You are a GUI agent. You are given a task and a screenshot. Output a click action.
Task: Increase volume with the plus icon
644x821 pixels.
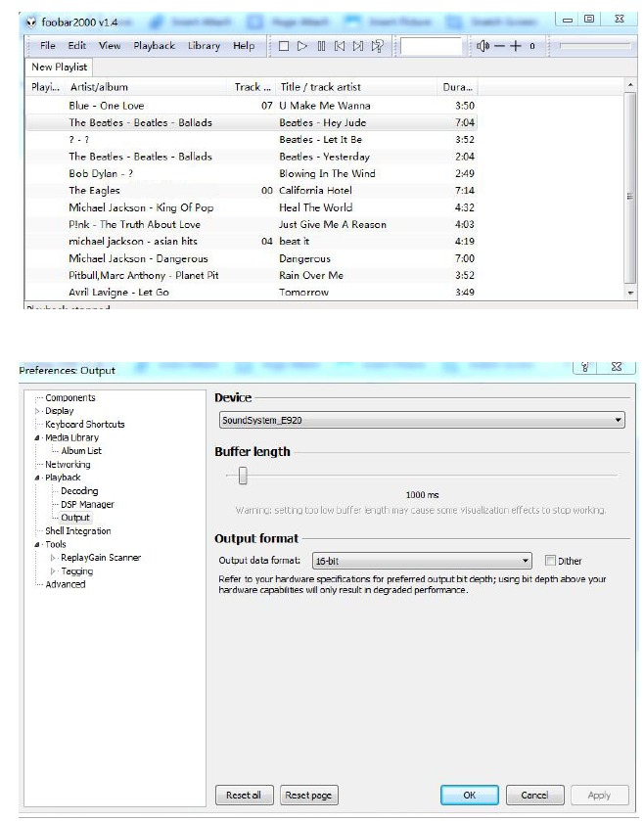click(516, 46)
